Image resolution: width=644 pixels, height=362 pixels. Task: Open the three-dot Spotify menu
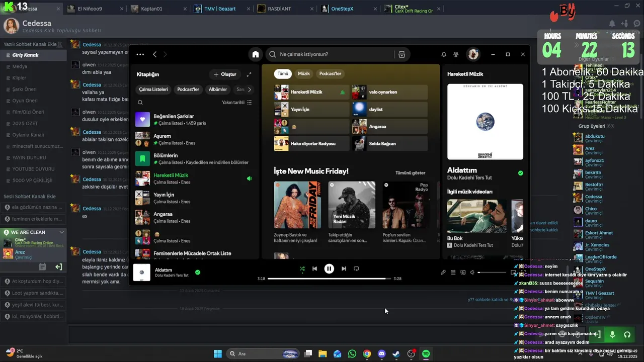click(x=140, y=54)
